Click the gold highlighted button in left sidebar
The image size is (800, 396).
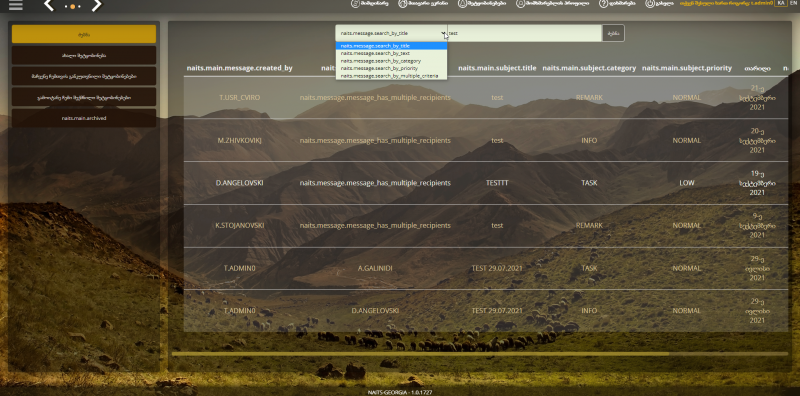[x=84, y=34]
